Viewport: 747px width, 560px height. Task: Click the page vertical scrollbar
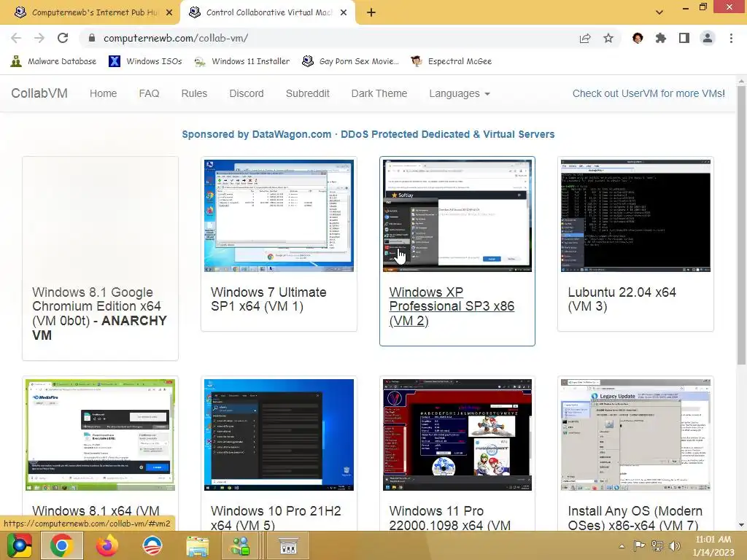point(741,226)
